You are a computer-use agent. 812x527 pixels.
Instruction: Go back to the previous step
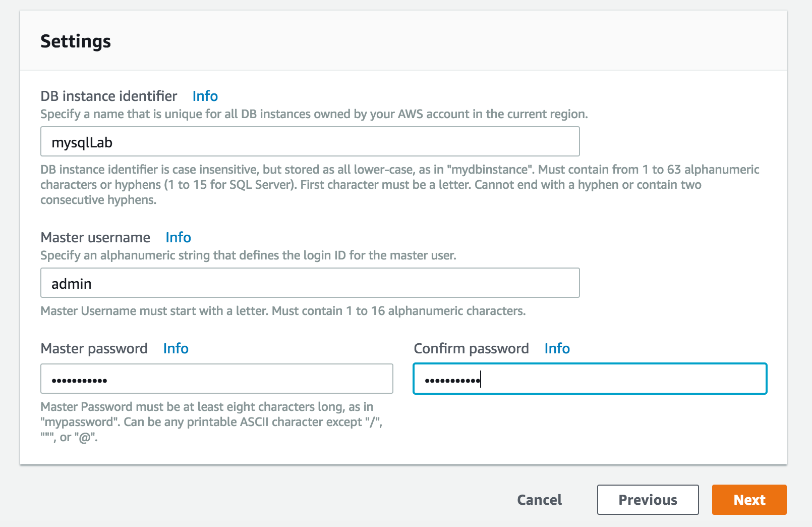coord(648,500)
